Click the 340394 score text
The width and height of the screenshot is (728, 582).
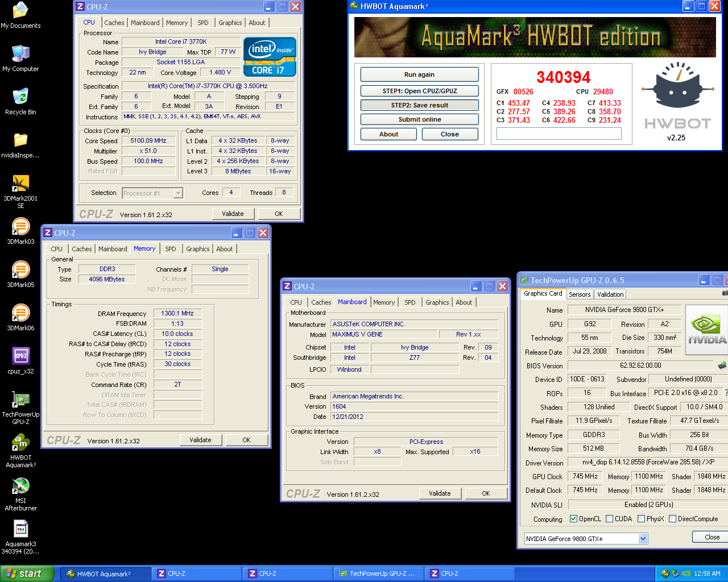[x=564, y=77]
